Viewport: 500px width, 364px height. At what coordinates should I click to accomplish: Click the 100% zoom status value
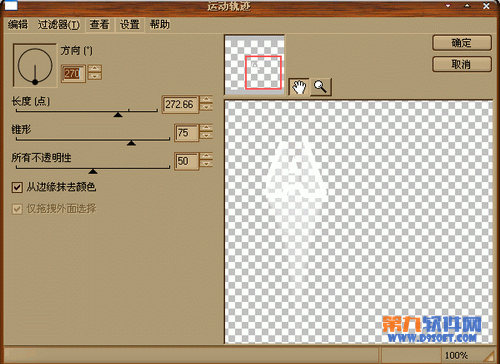(x=456, y=355)
